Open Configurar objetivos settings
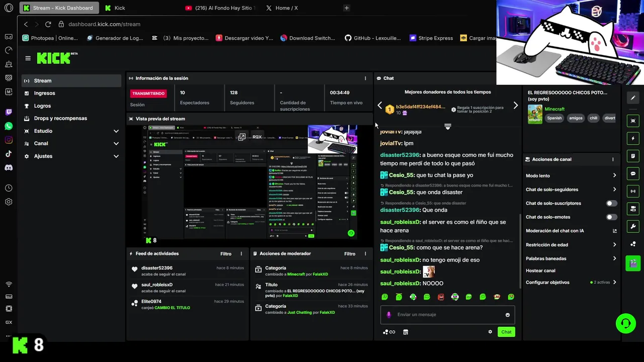The height and width of the screenshot is (362, 644). click(571, 283)
